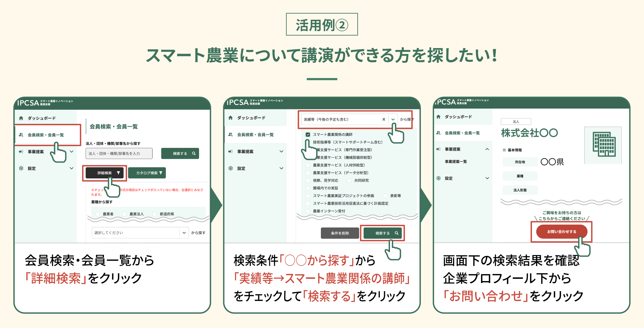Click the member search people icon in middle panel
The height and width of the screenshot is (328, 644).
[x=230, y=135]
